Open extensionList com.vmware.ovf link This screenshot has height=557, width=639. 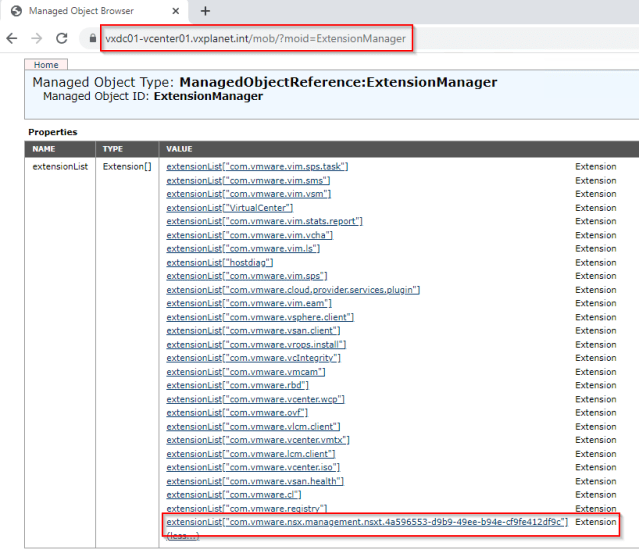pos(237,413)
